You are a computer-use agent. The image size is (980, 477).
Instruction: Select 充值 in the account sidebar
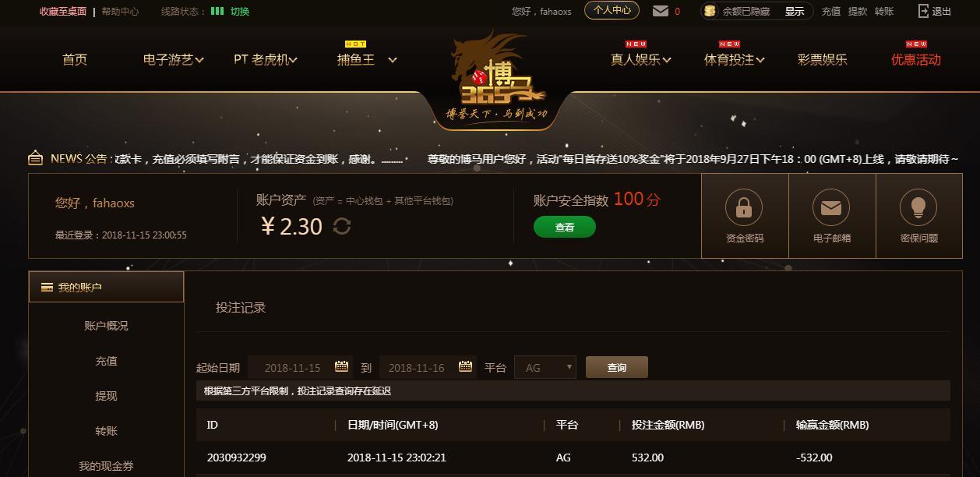[x=106, y=361]
